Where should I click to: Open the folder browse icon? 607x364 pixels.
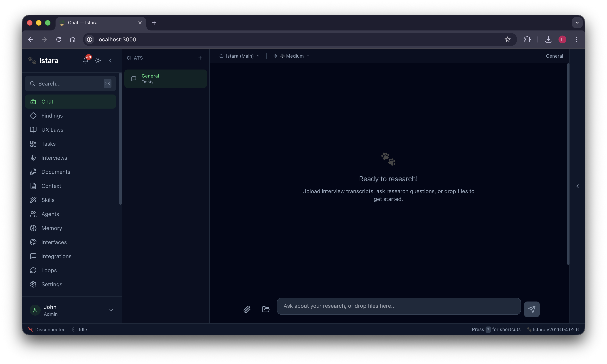pos(266,309)
